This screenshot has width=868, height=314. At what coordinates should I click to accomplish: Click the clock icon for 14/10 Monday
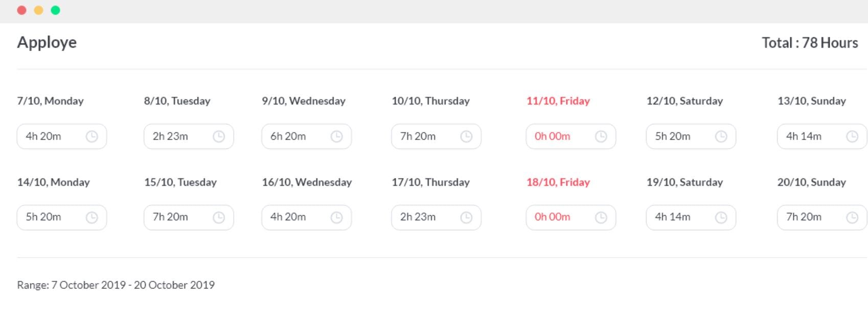point(92,217)
